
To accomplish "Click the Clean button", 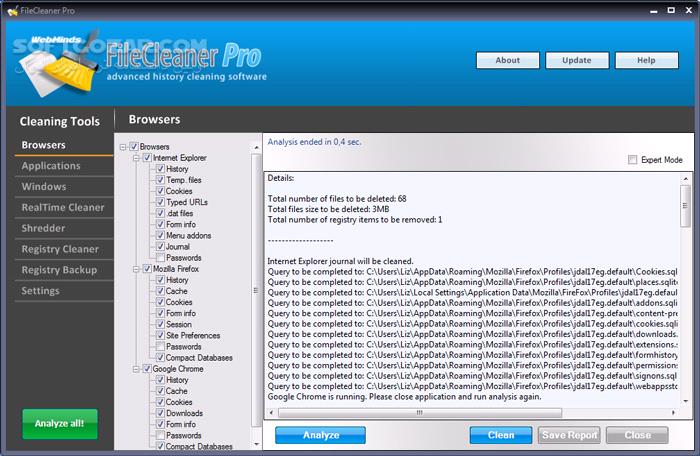I will [x=501, y=435].
